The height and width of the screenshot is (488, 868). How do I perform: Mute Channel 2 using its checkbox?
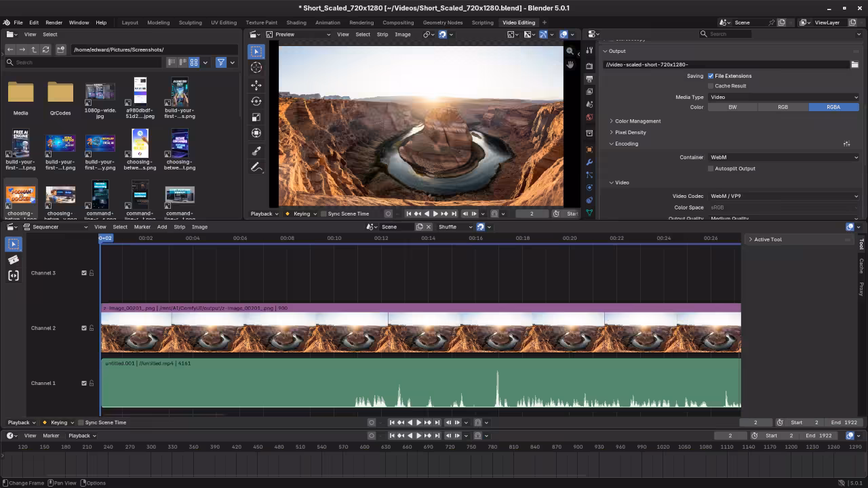click(x=84, y=328)
